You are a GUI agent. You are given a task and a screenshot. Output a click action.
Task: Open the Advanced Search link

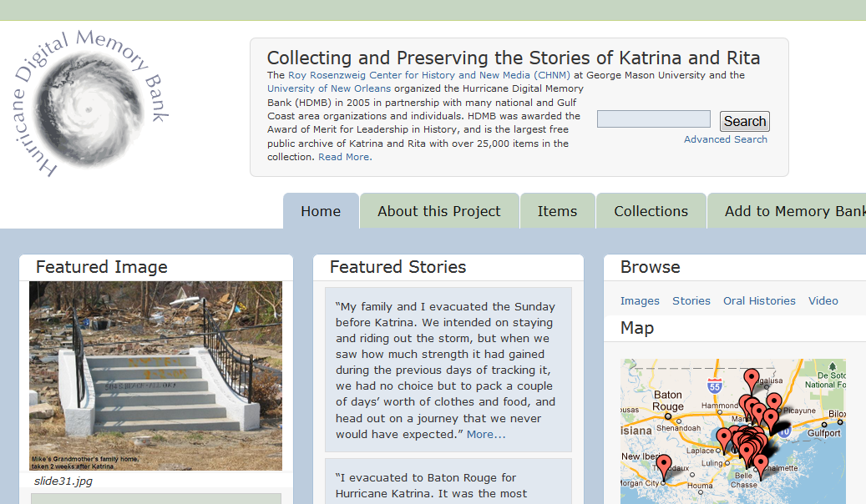725,139
